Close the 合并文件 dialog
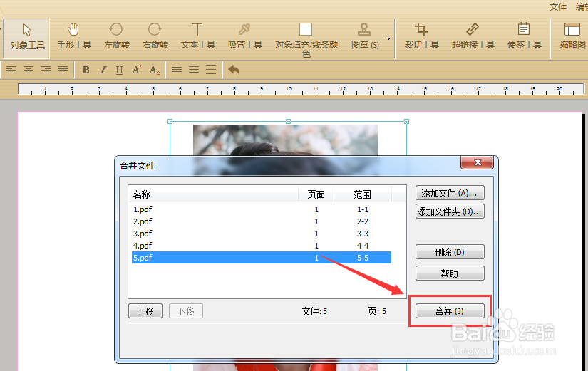The image size is (588, 371). click(x=478, y=162)
